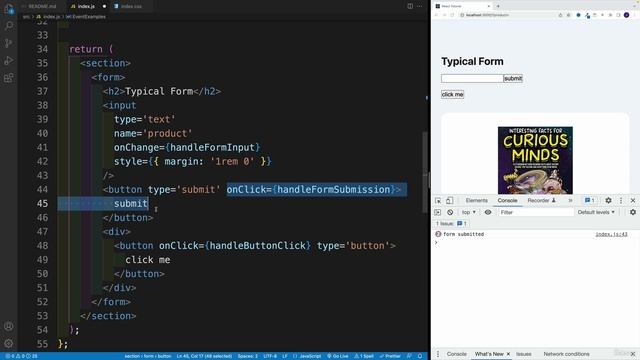Open the Explorer files view
640x360 pixels.
[9, 9]
